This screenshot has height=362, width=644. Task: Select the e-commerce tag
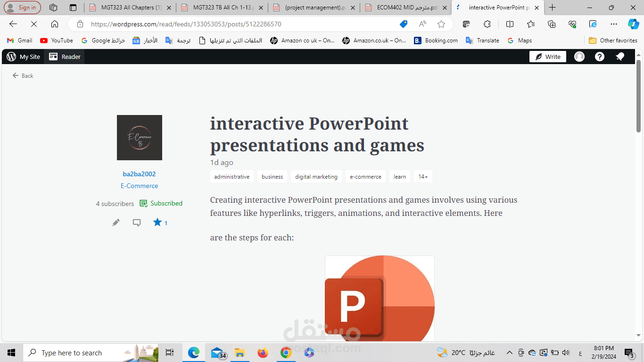(365, 177)
